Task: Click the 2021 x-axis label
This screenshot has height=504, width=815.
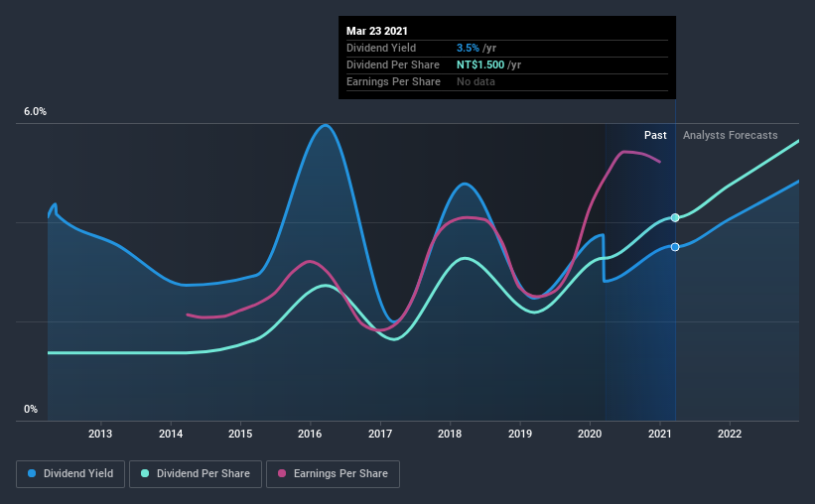Action: pyautogui.click(x=659, y=434)
